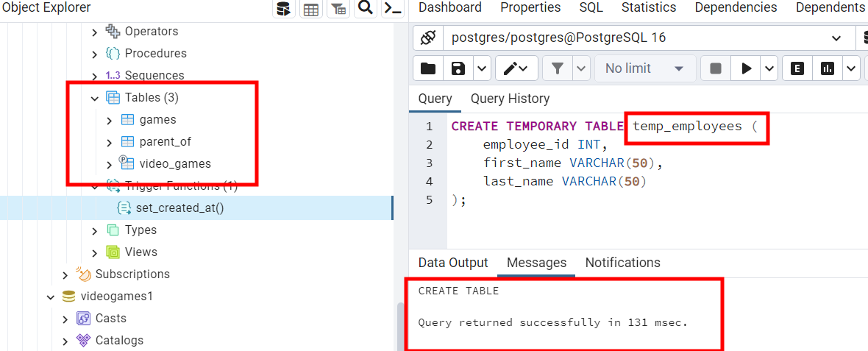Select the set_created_at() trigger function
Image resolution: width=868 pixels, height=351 pixels.
(179, 208)
